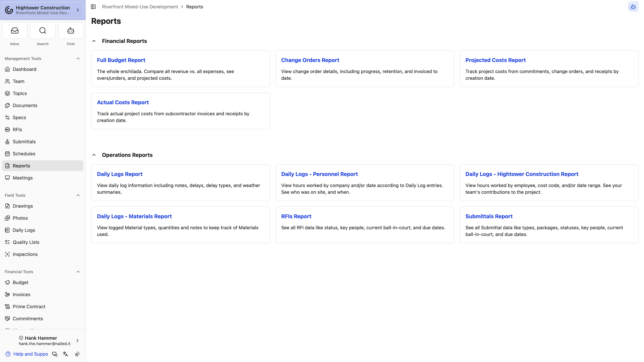This screenshot has width=644, height=362.
Task: Toggle the sidebar collapse icon near breadcrumb
Action: [93, 7]
